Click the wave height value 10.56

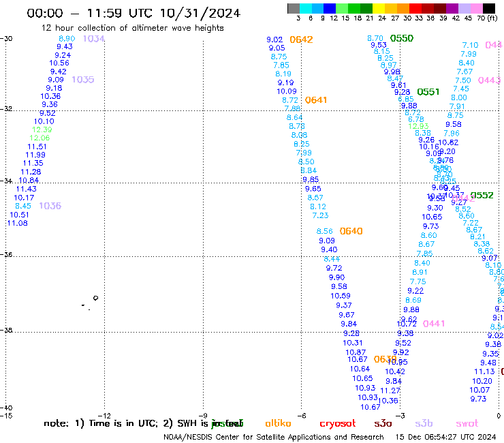(59, 63)
